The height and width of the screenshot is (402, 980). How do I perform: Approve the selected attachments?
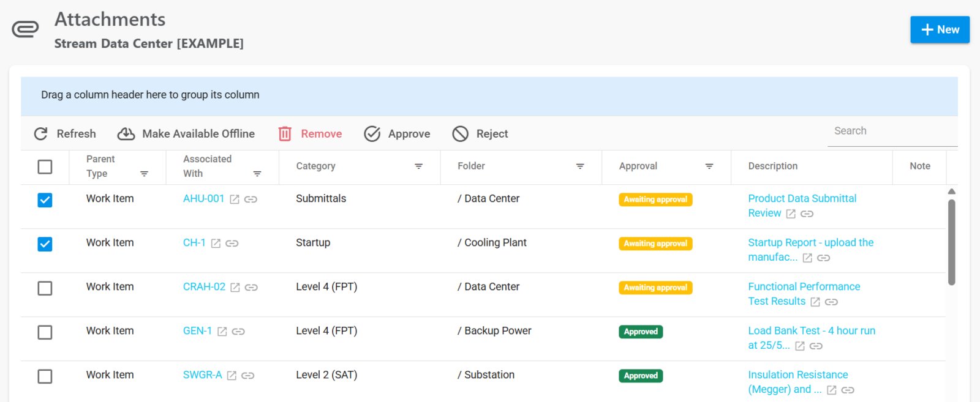[397, 134]
